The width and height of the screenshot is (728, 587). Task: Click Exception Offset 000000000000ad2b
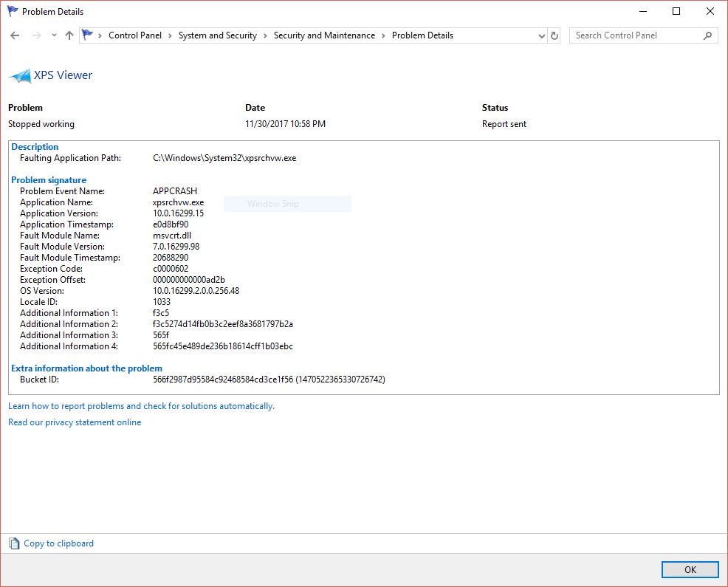tap(189, 280)
